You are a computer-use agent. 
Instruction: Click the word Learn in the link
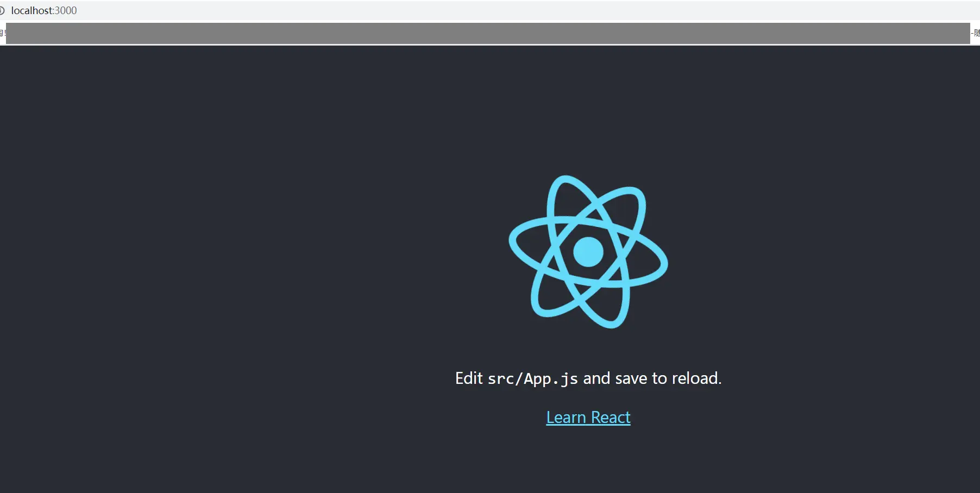[566, 417]
